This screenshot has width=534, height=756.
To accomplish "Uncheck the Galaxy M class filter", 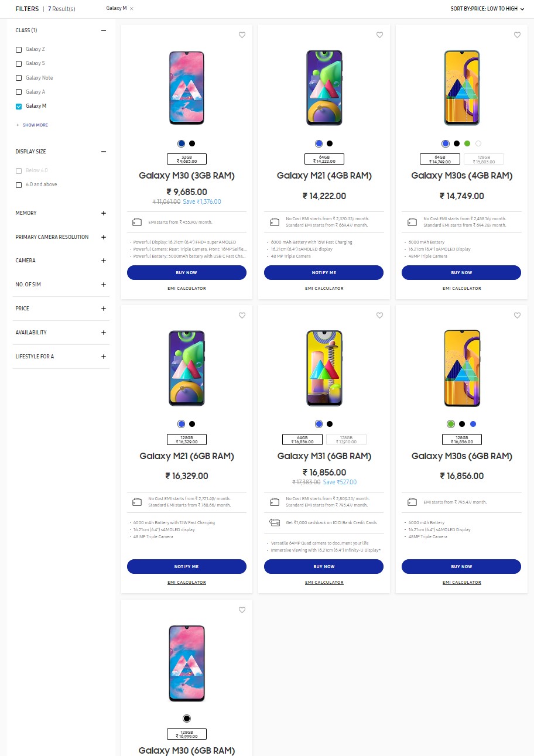I will (19, 106).
